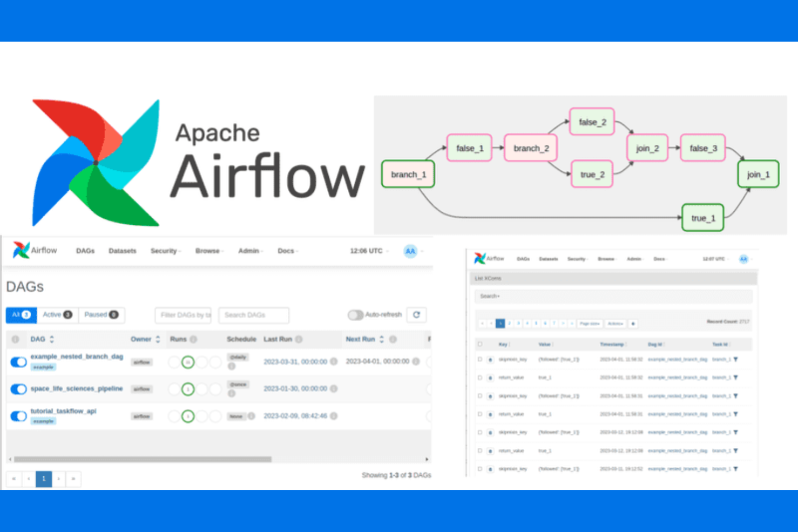Click the Airflow logo in the DAGs window
798x532 pixels.
(x=35, y=250)
